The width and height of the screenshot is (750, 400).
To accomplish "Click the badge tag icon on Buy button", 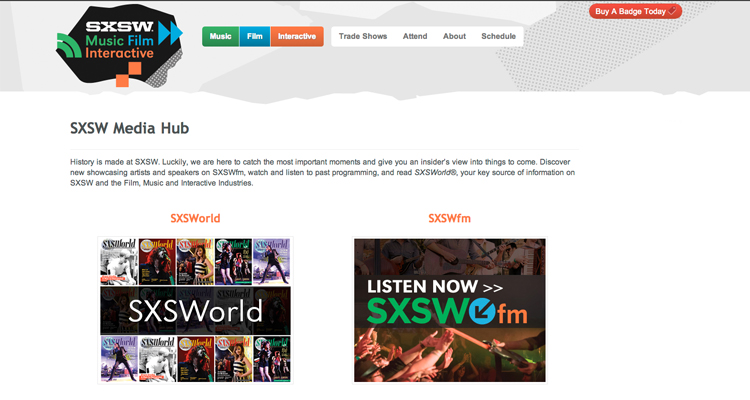I will 672,11.
